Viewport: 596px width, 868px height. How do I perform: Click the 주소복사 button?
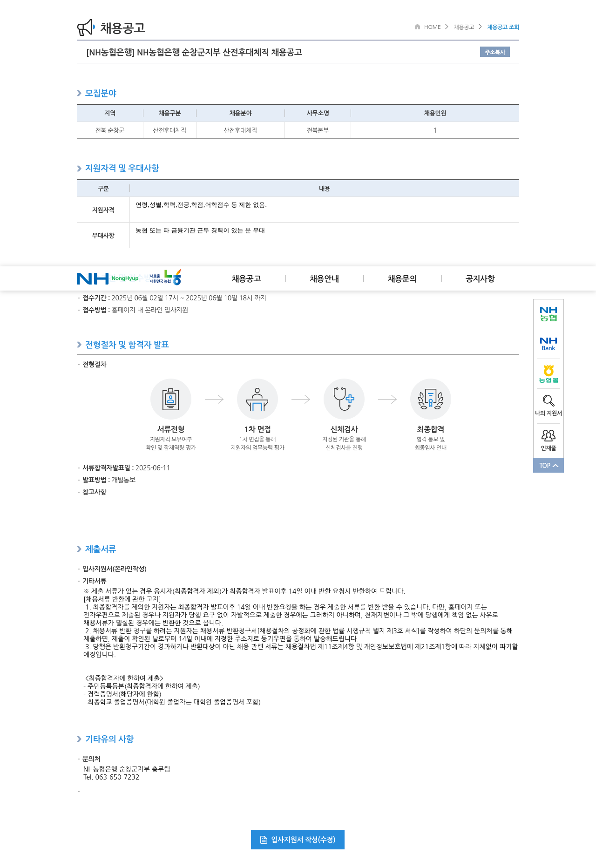pos(495,52)
